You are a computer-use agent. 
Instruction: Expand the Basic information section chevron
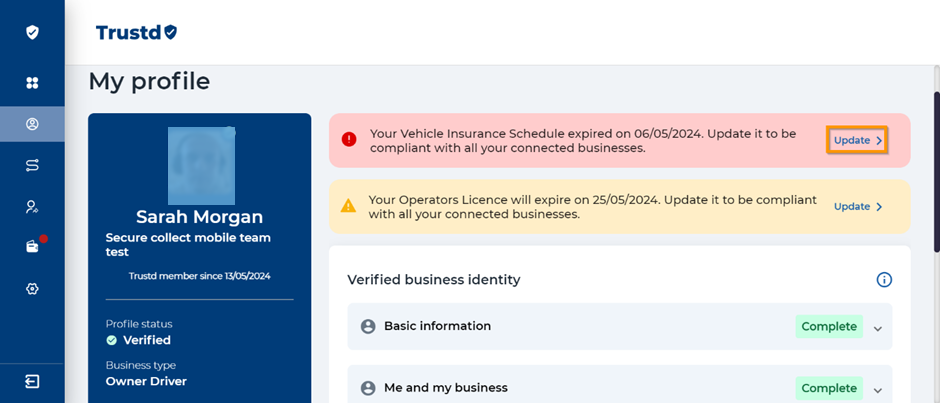[878, 328]
